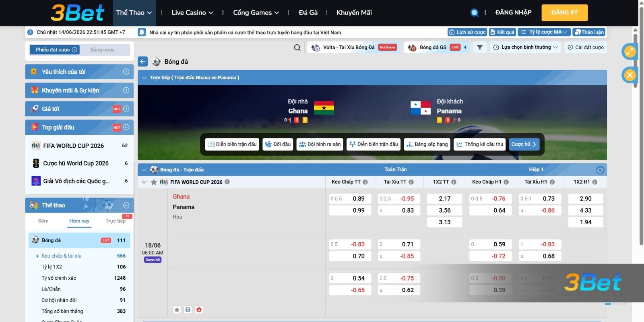This screenshot has height=322, width=644.
Task: Click the ĐĂNG KÝ register button
Action: pyautogui.click(x=565, y=12)
